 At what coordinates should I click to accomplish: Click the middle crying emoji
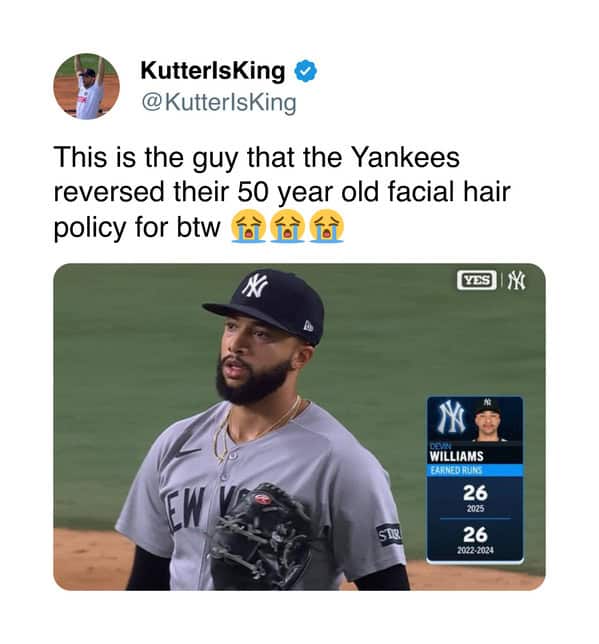point(287,226)
